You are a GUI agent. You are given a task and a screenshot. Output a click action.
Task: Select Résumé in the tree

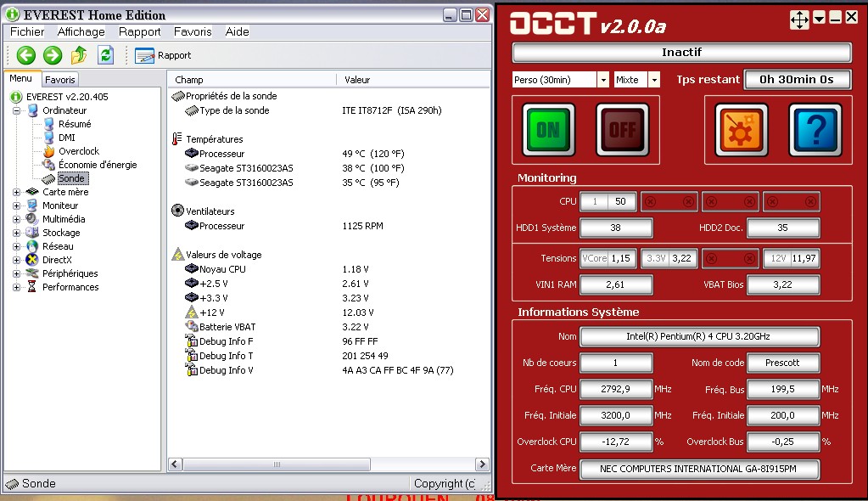(x=75, y=124)
